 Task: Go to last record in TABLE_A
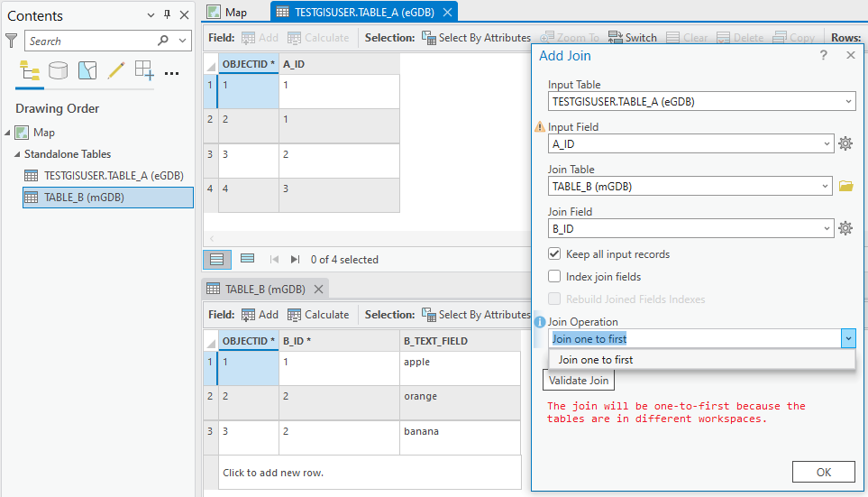295,259
